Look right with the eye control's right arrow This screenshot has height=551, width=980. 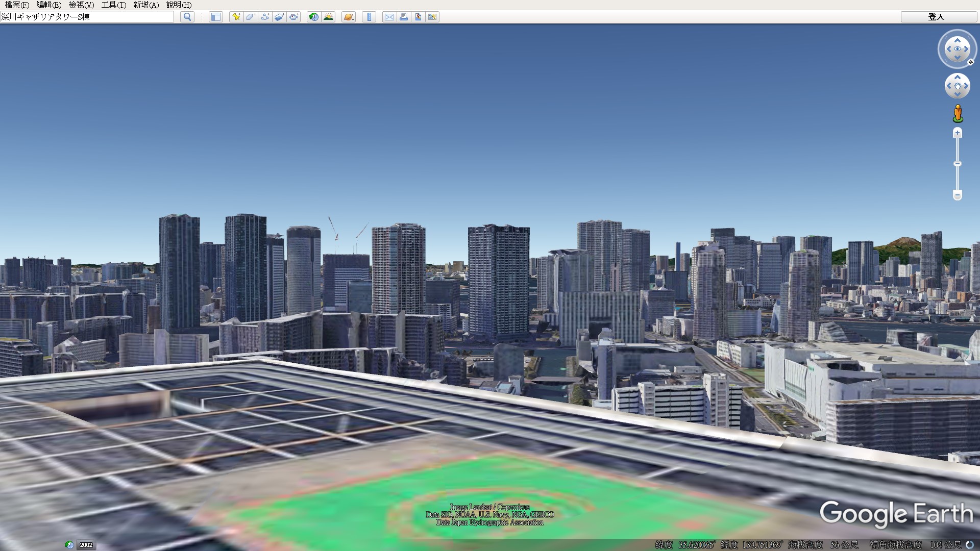[x=966, y=49]
